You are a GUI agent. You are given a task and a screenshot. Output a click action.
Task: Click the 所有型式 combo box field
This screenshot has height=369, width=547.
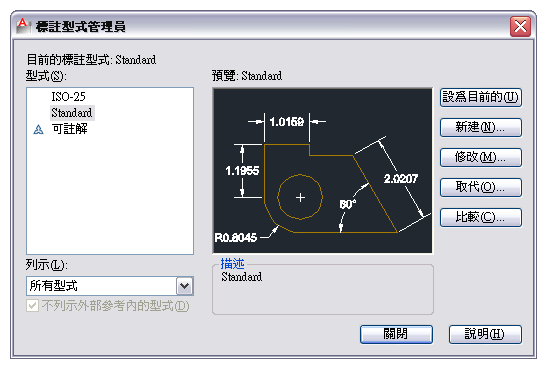click(110, 286)
